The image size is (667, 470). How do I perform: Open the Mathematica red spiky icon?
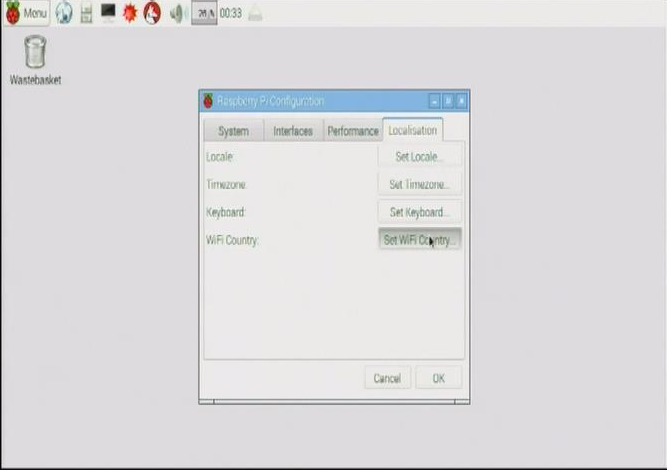[x=130, y=13]
